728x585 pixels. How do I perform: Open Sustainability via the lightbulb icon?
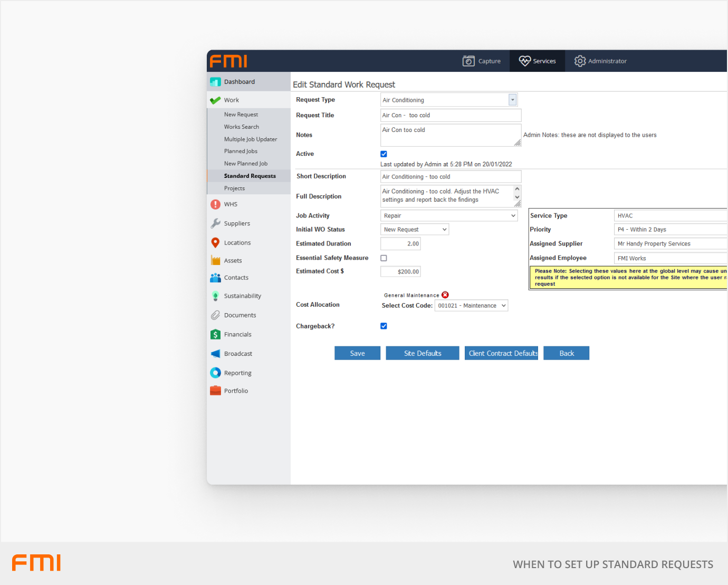215,296
